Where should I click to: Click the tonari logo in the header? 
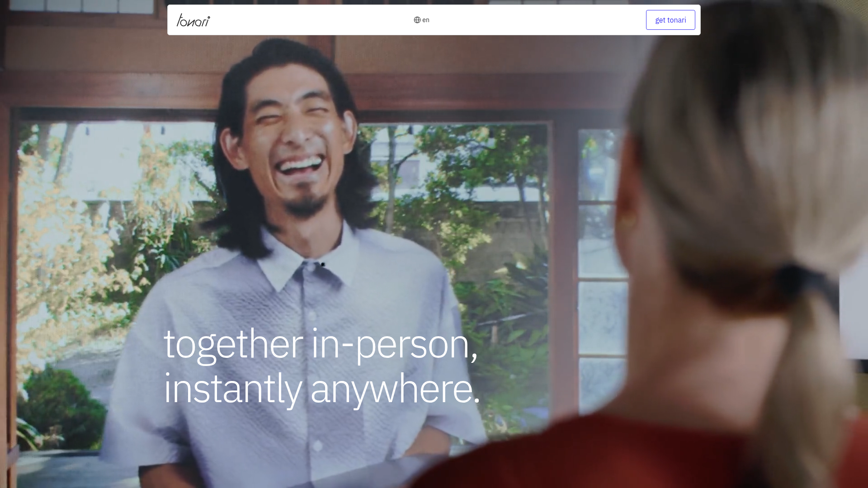click(193, 20)
